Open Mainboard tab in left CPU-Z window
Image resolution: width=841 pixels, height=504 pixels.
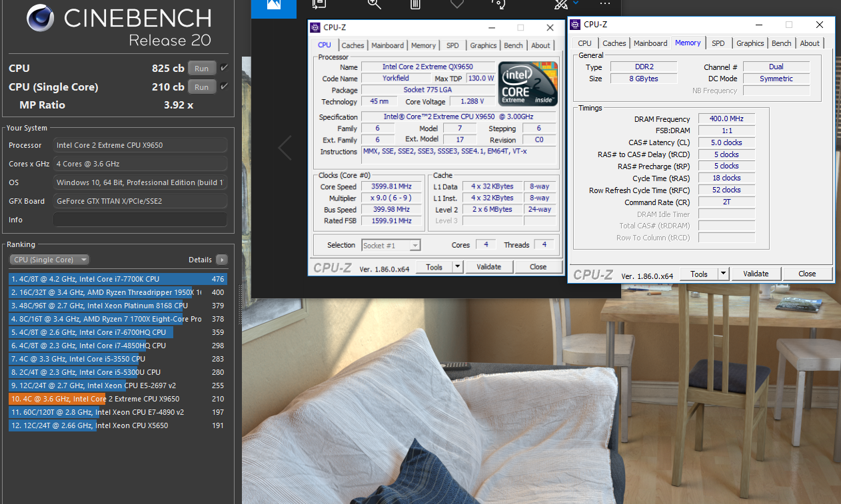click(x=387, y=45)
